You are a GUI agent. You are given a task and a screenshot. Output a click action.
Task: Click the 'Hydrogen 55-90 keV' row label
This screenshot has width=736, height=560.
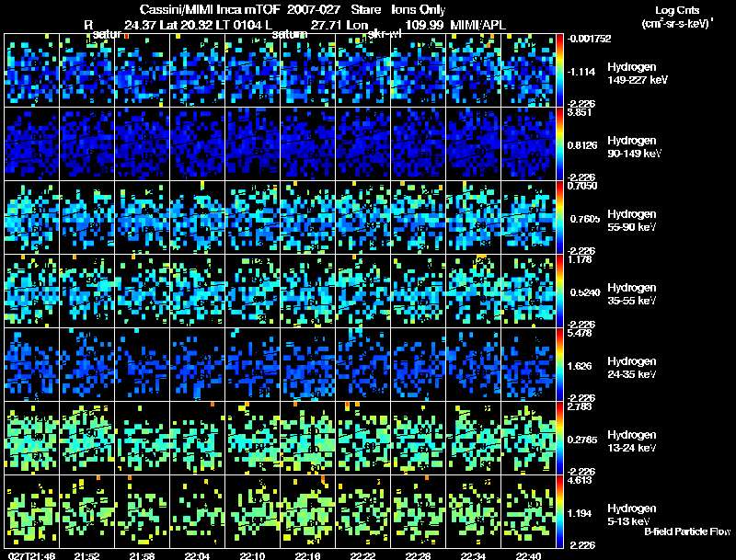pos(632,221)
